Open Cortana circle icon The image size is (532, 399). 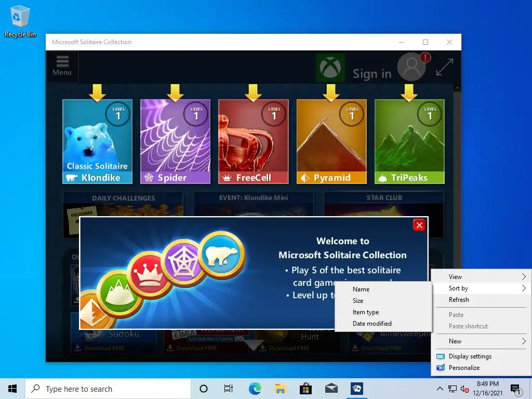pos(204,389)
